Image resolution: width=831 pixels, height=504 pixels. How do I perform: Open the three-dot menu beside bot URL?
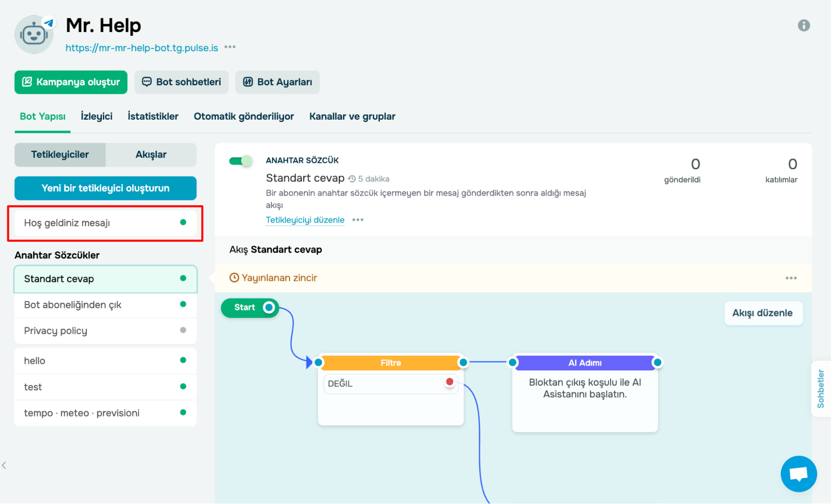coord(230,47)
